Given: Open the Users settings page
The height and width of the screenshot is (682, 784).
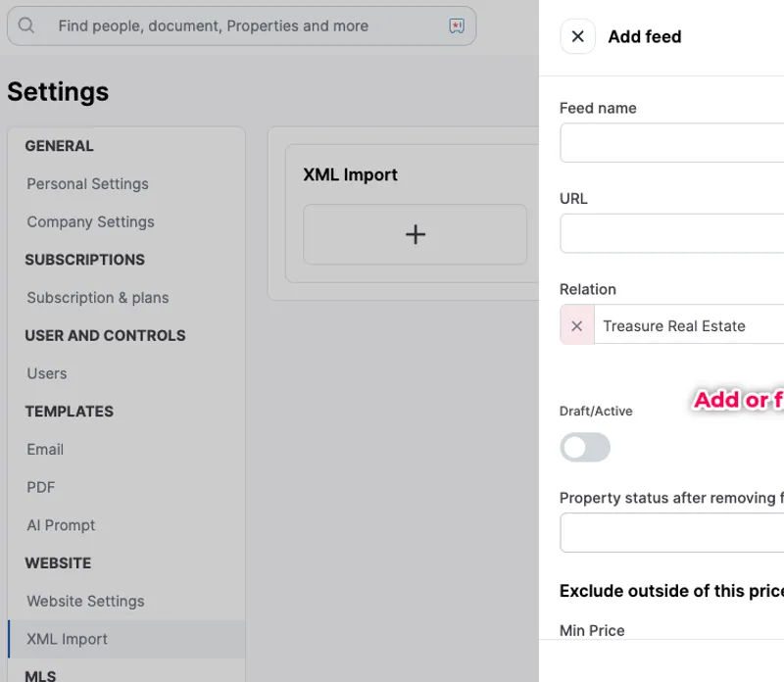Looking at the screenshot, I should point(47,373).
